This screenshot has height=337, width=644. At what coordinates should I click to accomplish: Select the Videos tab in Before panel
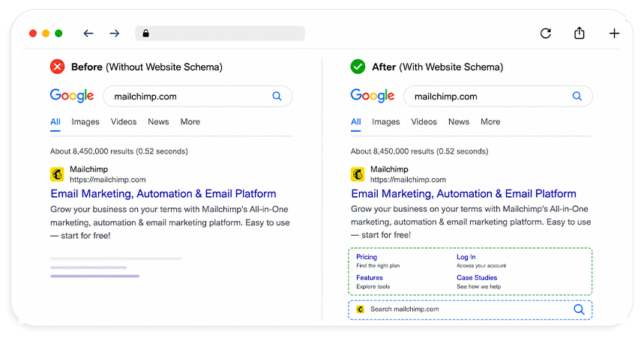pos(124,122)
